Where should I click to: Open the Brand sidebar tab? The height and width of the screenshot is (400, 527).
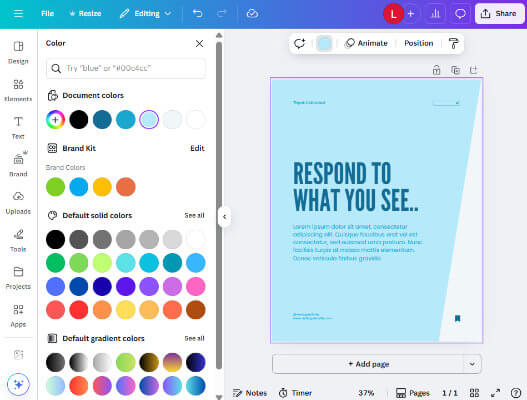coord(18,165)
